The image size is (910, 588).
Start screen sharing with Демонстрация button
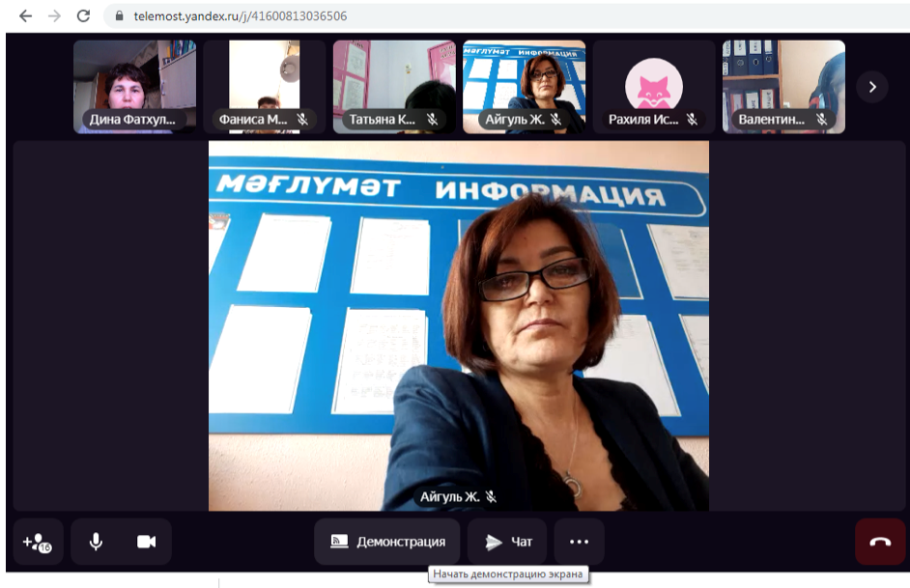click(387, 542)
